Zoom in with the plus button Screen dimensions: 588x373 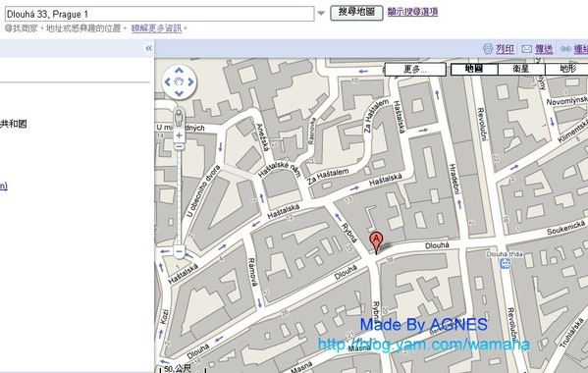[179, 135]
